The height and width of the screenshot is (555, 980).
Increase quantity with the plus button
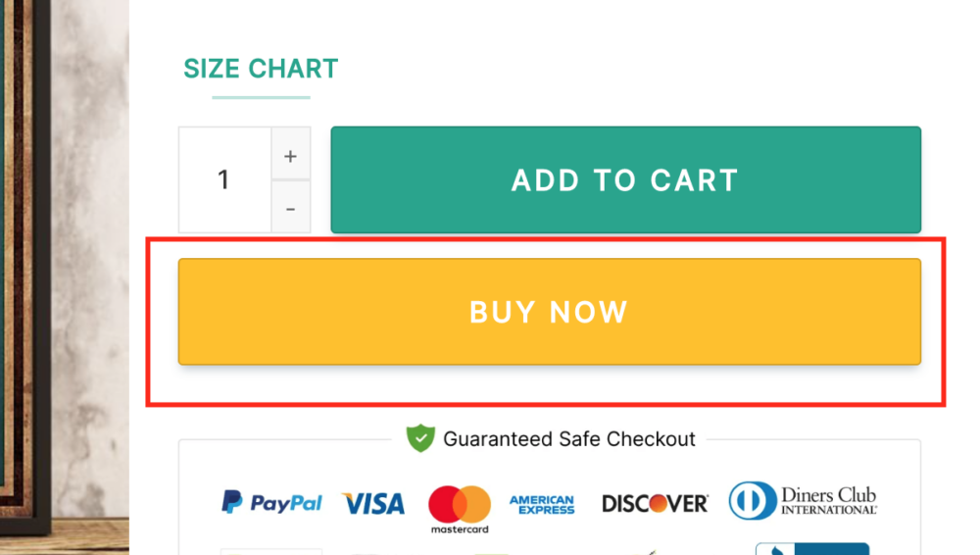pyautogui.click(x=290, y=156)
